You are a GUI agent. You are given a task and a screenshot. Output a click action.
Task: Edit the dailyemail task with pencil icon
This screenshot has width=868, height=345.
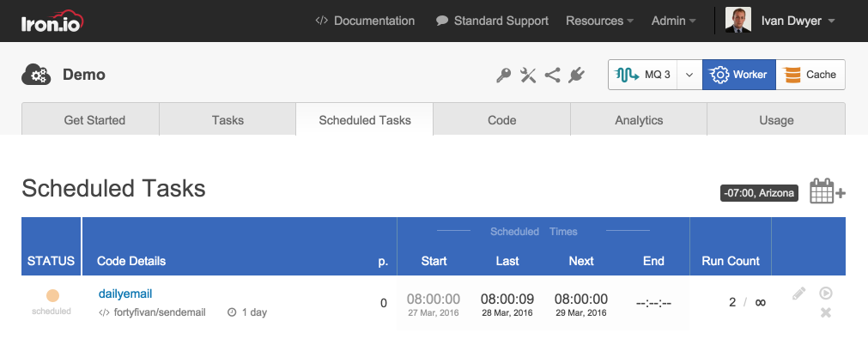pyautogui.click(x=799, y=294)
